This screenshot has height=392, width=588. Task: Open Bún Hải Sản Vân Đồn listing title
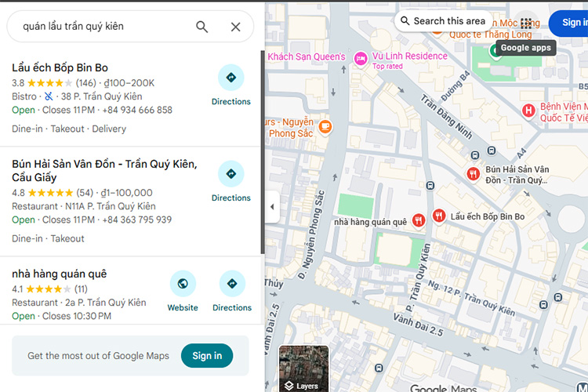[x=104, y=171]
